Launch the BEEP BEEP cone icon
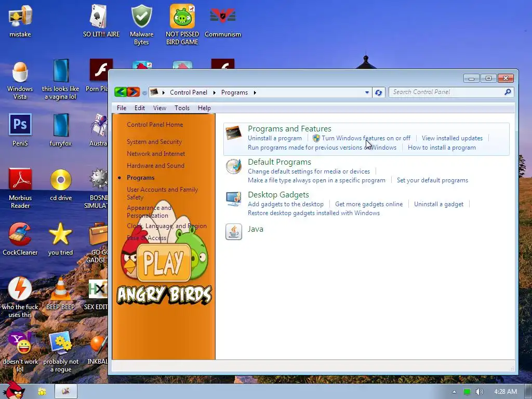The height and width of the screenshot is (399, 532). (x=60, y=293)
